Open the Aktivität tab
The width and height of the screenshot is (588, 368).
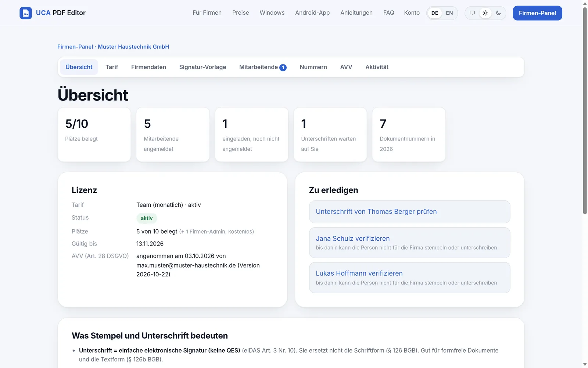[377, 67]
